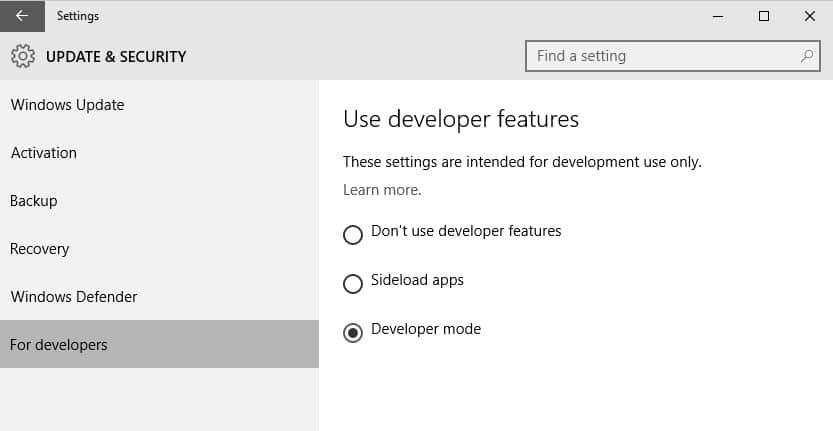Enable the Sideload apps radio option
Screen dimensions: 833x431
click(x=353, y=284)
